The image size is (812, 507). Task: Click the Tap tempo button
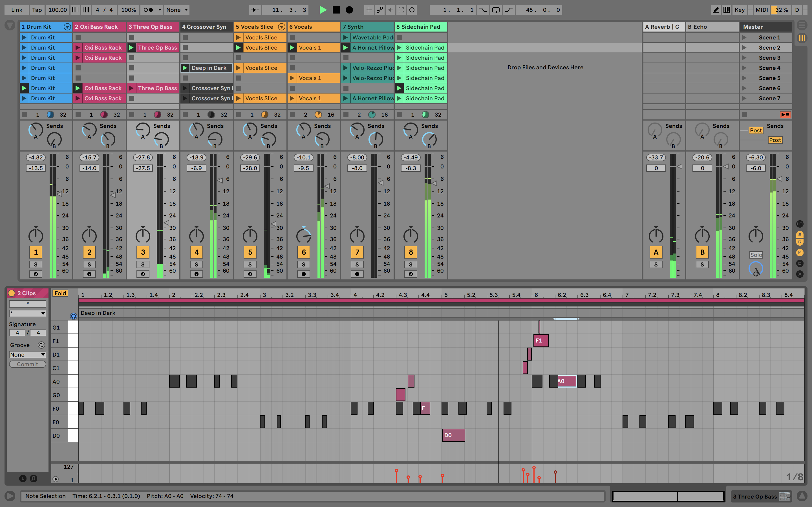point(37,10)
